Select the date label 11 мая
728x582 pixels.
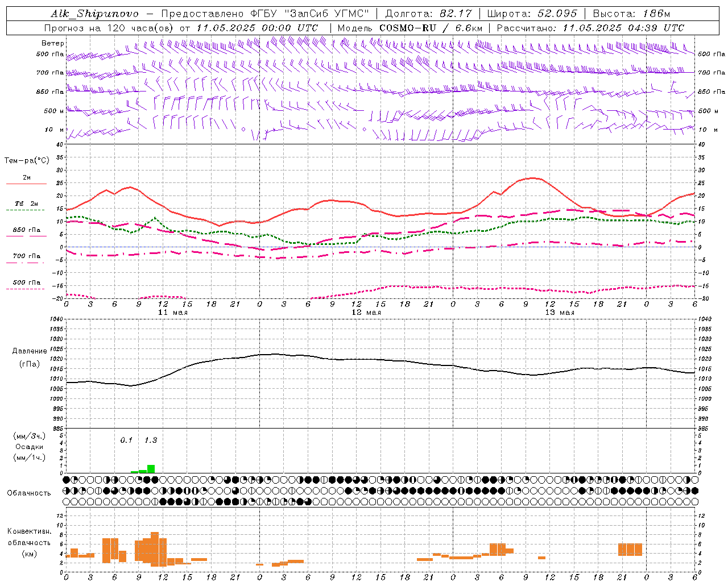tap(173, 313)
